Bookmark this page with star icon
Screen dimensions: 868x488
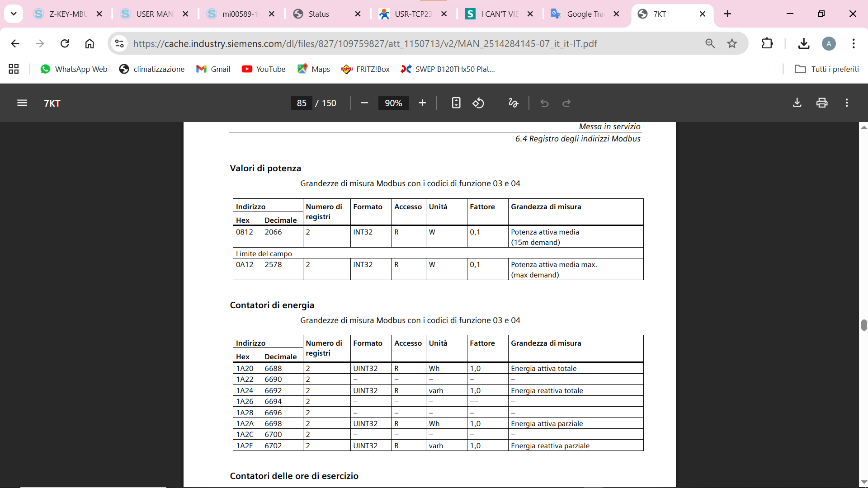[732, 43]
